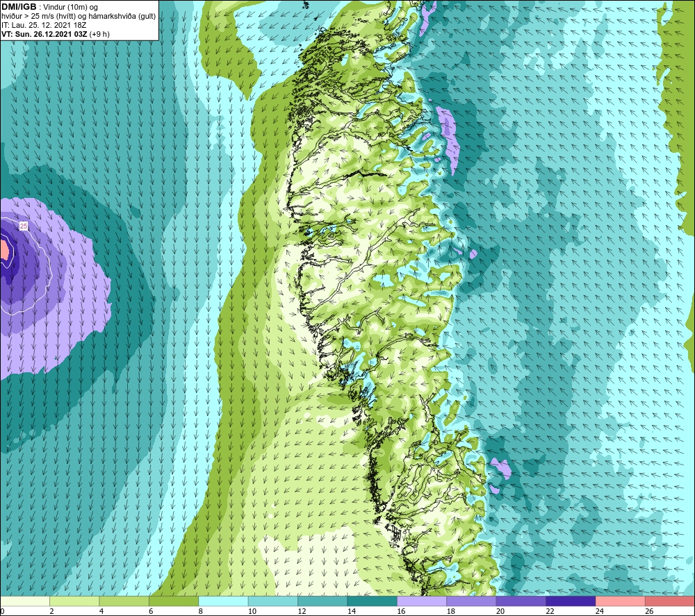Viewport: 695px width, 616px height.
Task: Click the scale number "12"
Action: click(x=302, y=611)
